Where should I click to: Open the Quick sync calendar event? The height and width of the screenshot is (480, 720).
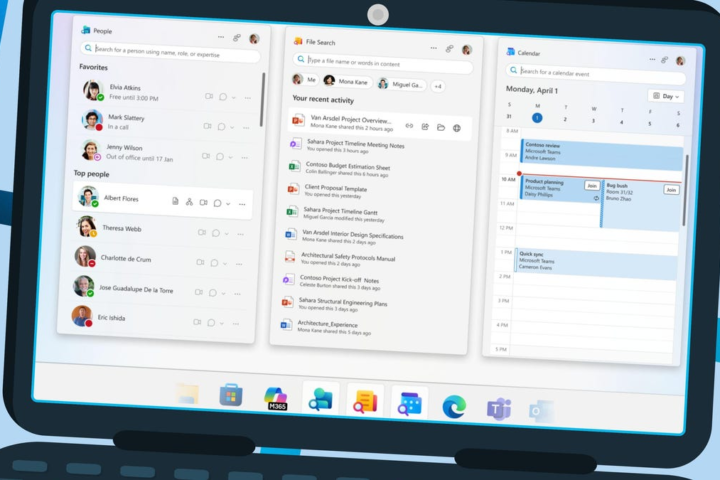click(x=596, y=263)
